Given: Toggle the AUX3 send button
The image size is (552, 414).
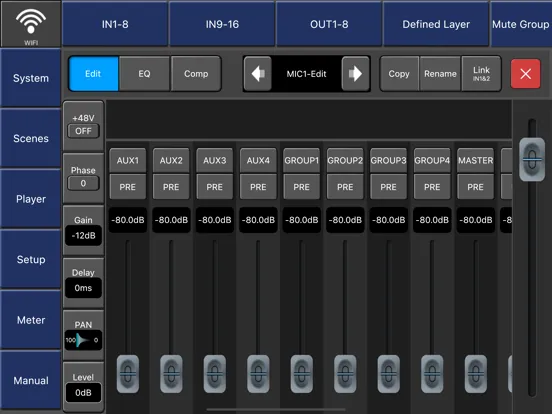Looking at the screenshot, I should [x=214, y=161].
